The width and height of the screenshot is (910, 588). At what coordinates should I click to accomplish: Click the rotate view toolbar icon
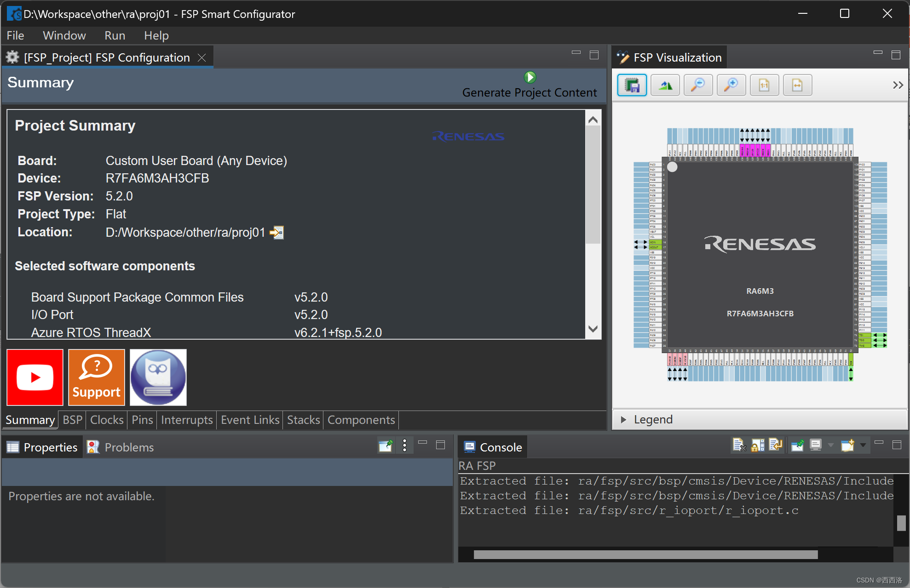665,85
